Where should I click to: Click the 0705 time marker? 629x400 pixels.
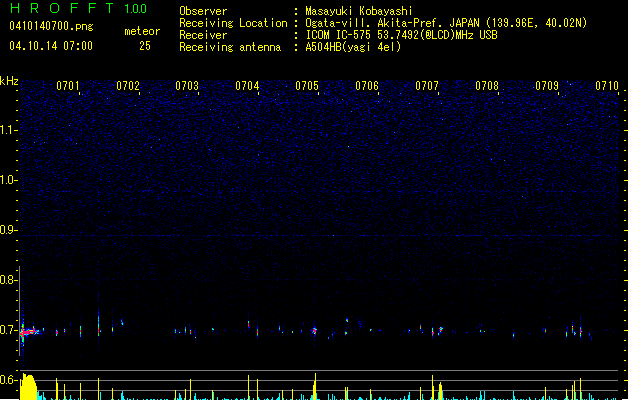click(x=307, y=86)
